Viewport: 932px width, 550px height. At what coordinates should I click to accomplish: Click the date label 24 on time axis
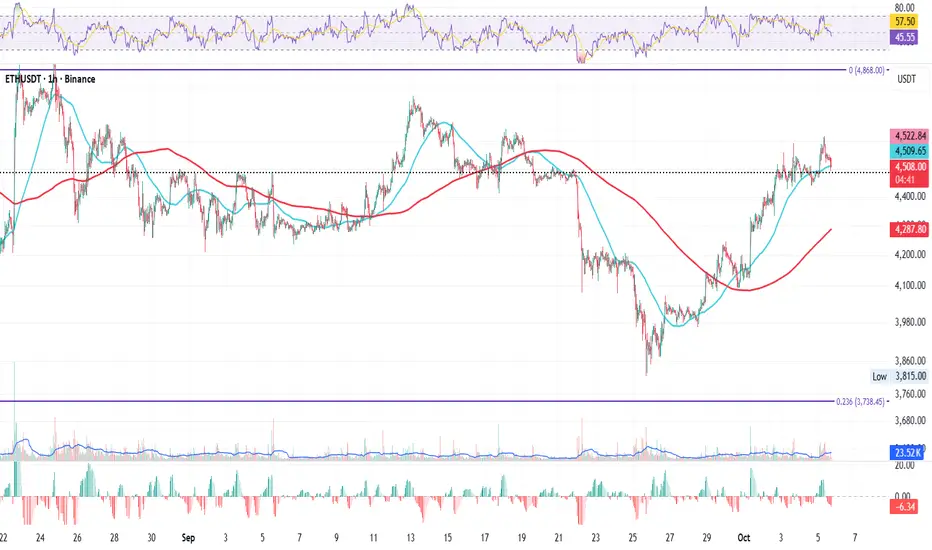click(40, 538)
